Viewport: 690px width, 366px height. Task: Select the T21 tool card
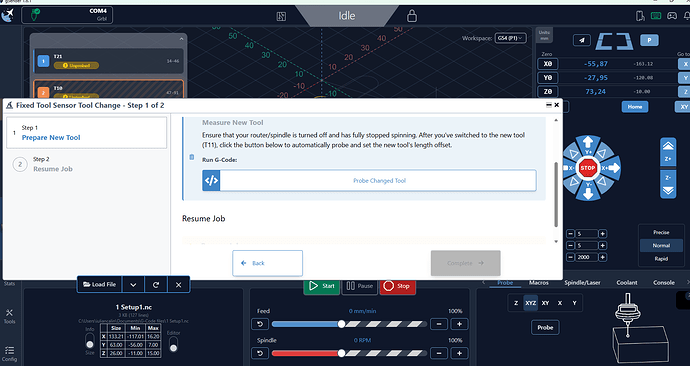point(108,61)
